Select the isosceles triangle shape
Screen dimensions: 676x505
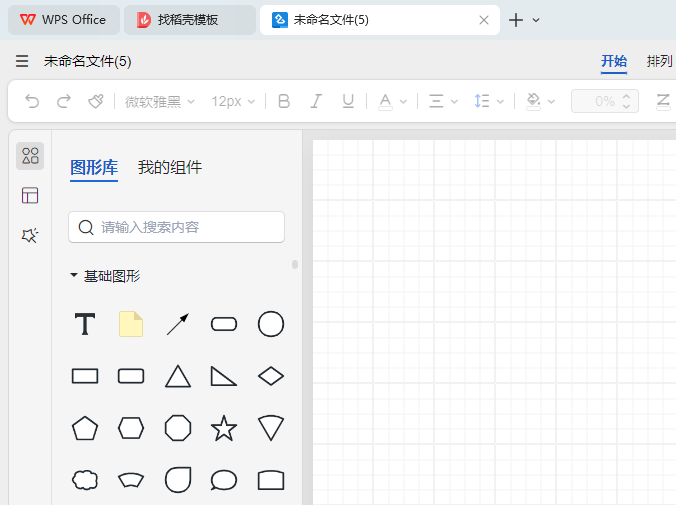(178, 376)
